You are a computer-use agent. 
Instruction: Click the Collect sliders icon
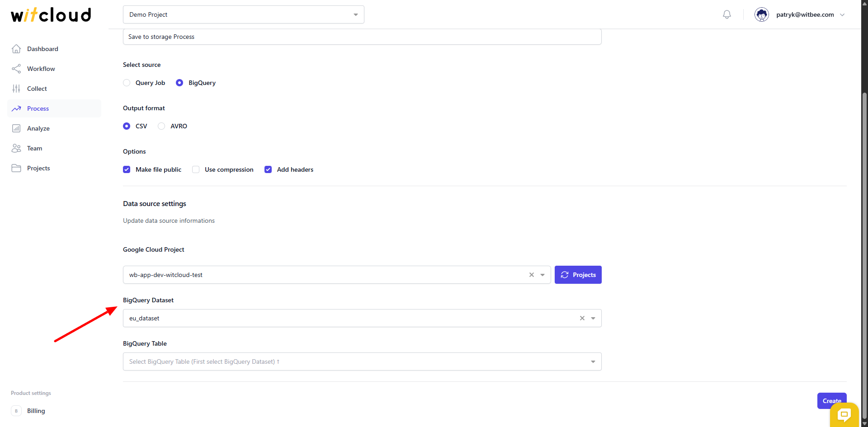tap(16, 89)
